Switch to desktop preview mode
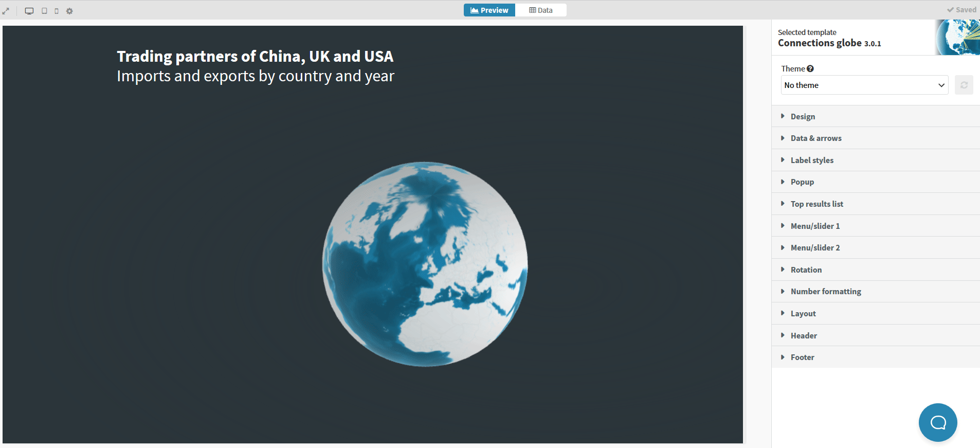Image resolution: width=980 pixels, height=448 pixels. pos(29,11)
